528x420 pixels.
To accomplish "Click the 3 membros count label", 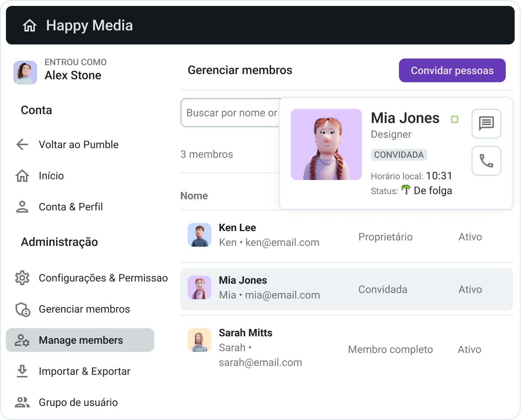I will pyautogui.click(x=207, y=154).
